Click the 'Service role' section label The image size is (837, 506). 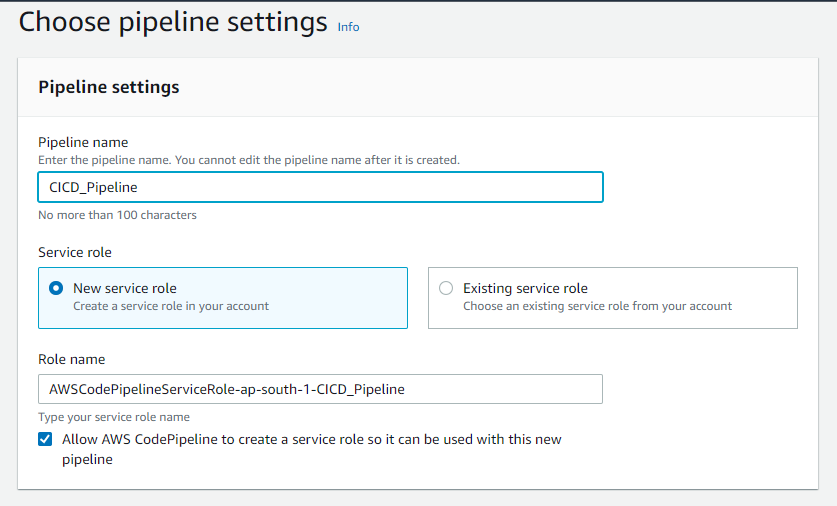pos(75,253)
